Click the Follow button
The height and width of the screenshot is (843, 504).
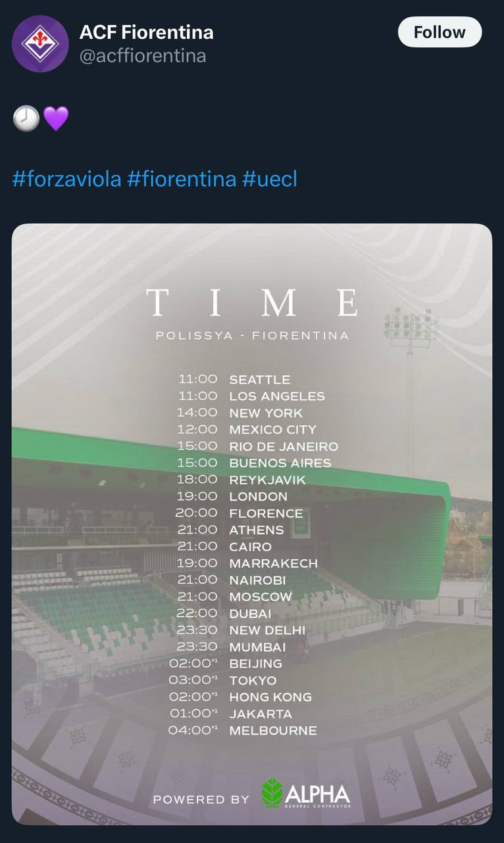440,32
